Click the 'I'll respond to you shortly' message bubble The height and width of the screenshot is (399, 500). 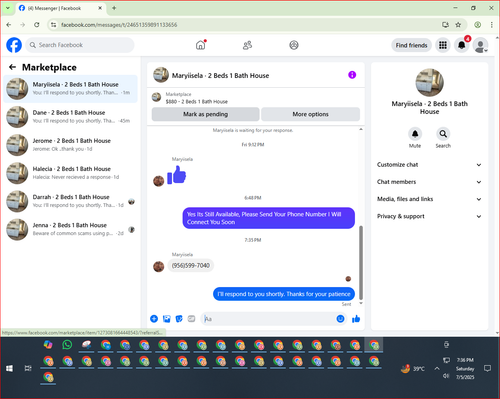284,294
